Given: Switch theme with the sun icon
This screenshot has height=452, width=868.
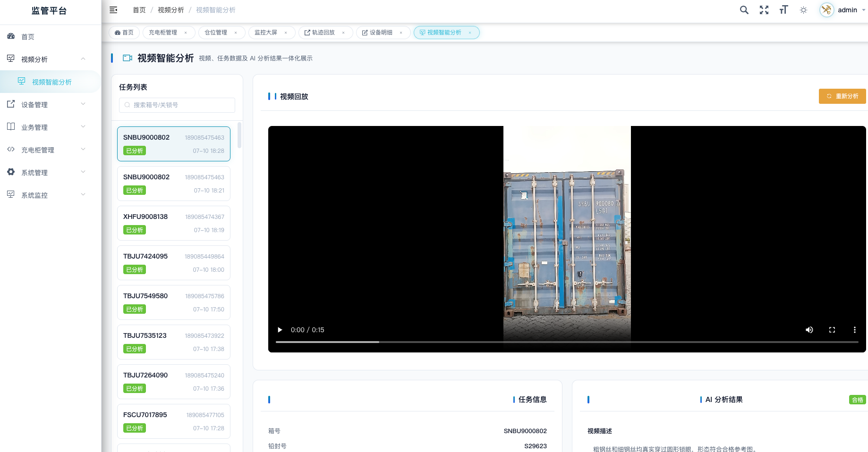Looking at the screenshot, I should [804, 10].
